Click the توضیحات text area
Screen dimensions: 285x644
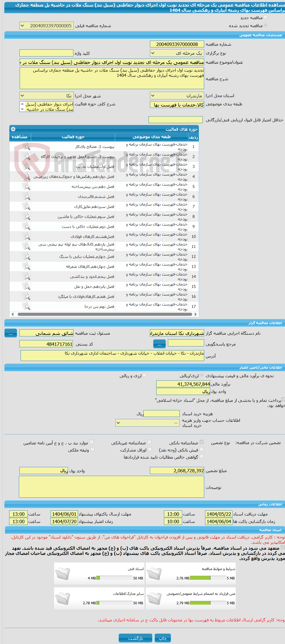tap(112, 487)
